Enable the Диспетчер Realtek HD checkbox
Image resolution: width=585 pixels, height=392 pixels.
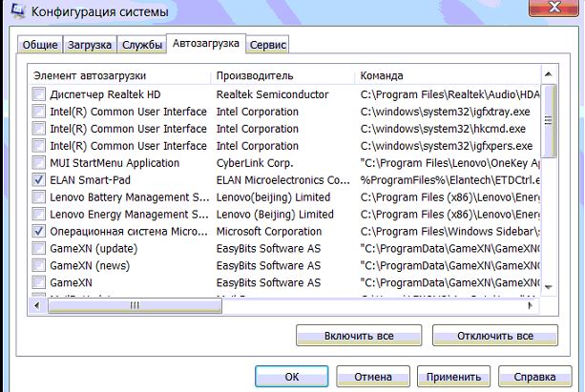pyautogui.click(x=39, y=94)
